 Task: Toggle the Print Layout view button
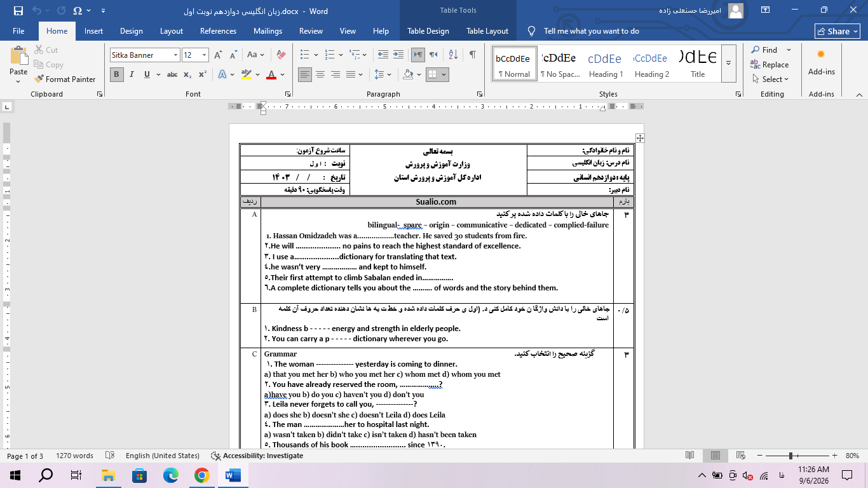[x=715, y=456]
